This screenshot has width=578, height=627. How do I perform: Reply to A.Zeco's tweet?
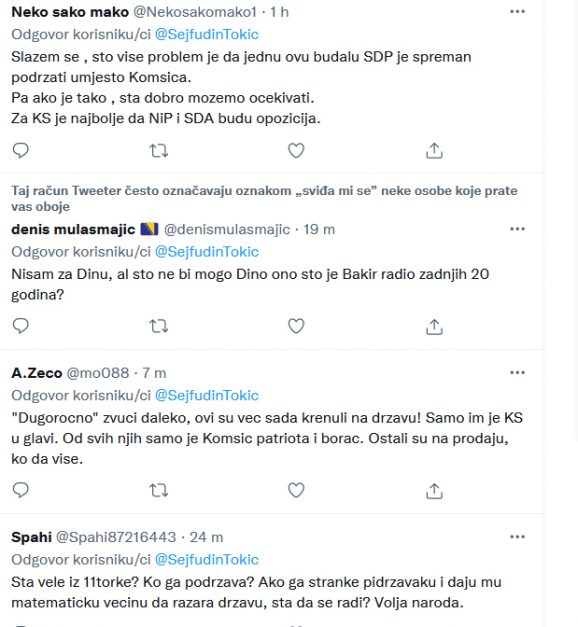(20, 490)
